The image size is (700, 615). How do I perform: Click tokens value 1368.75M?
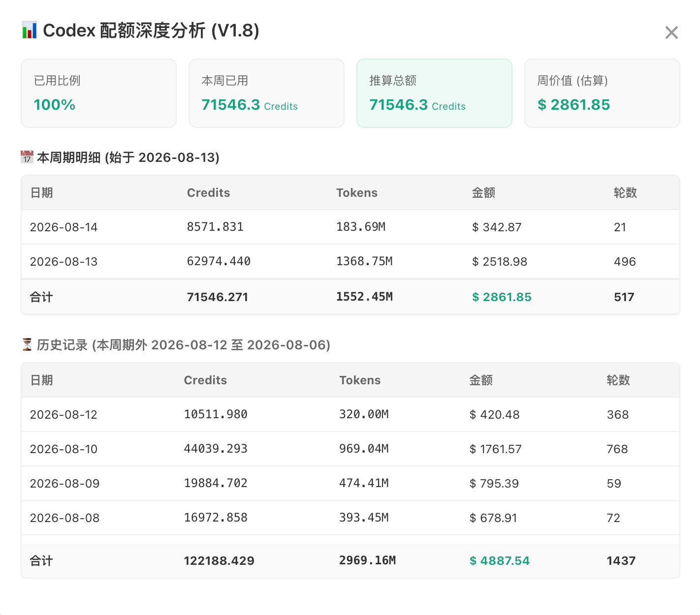[x=364, y=261]
